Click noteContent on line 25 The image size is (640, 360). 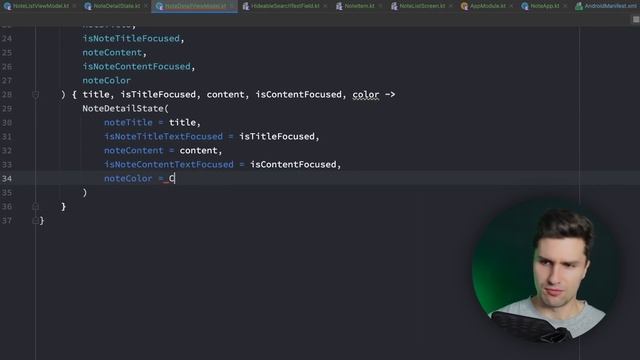[x=112, y=52]
